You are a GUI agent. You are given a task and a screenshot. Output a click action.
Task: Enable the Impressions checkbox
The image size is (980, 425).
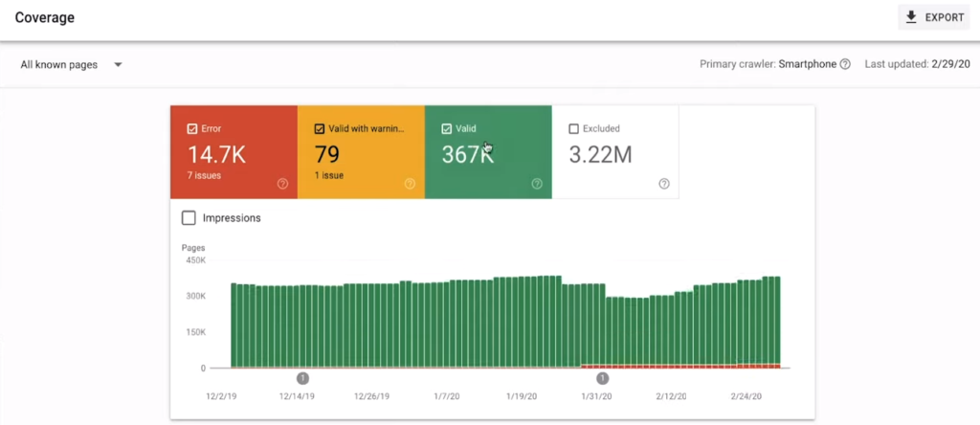[x=189, y=218]
